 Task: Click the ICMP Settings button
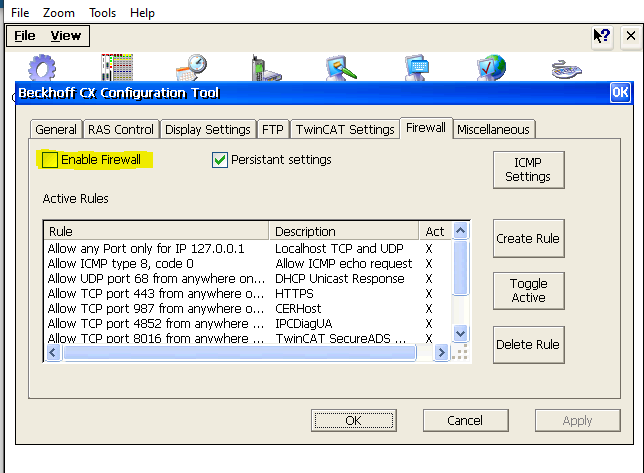pyautogui.click(x=529, y=170)
